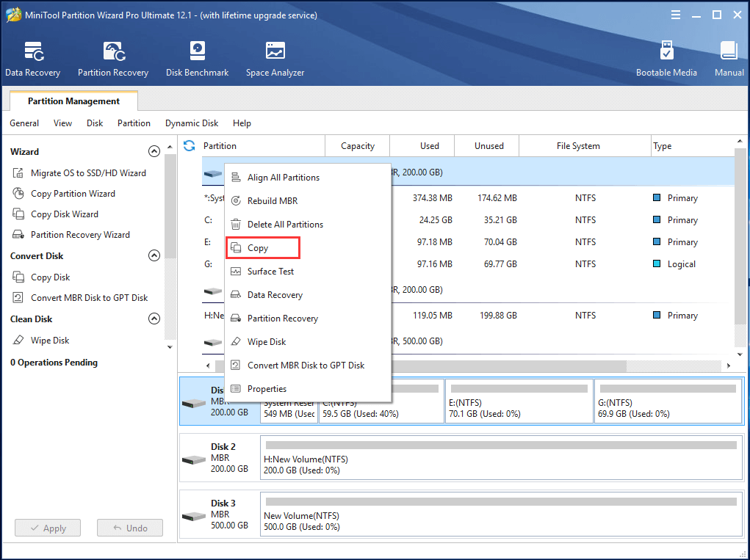The height and width of the screenshot is (560, 750).
Task: Click the Copy Disk Wizard icon
Action: [18, 214]
